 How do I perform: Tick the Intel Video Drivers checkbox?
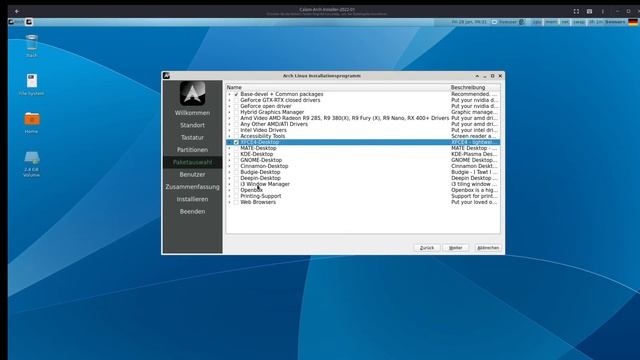pyautogui.click(x=236, y=130)
